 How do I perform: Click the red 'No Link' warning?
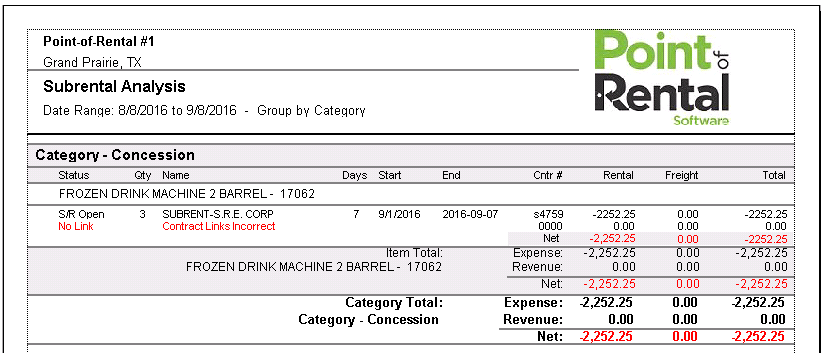point(76,226)
